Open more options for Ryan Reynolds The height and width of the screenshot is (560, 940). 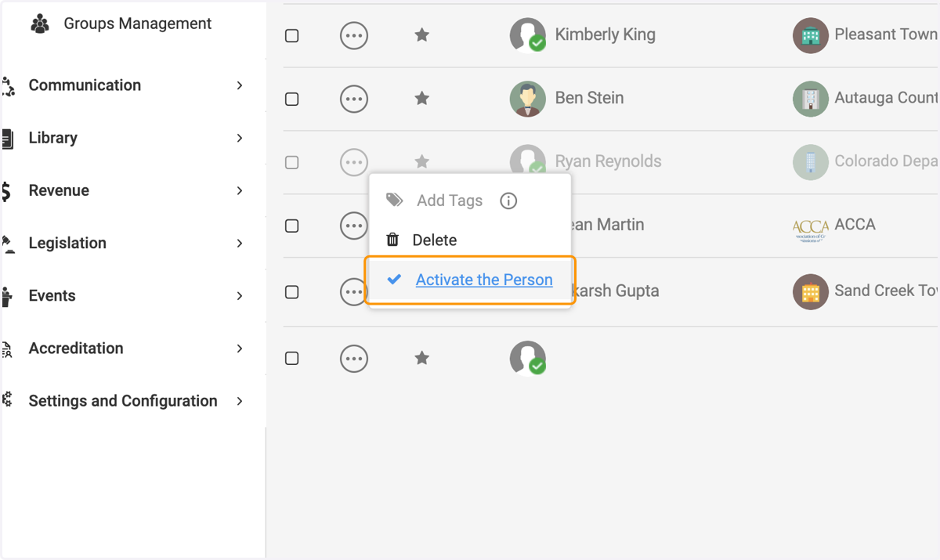(354, 162)
